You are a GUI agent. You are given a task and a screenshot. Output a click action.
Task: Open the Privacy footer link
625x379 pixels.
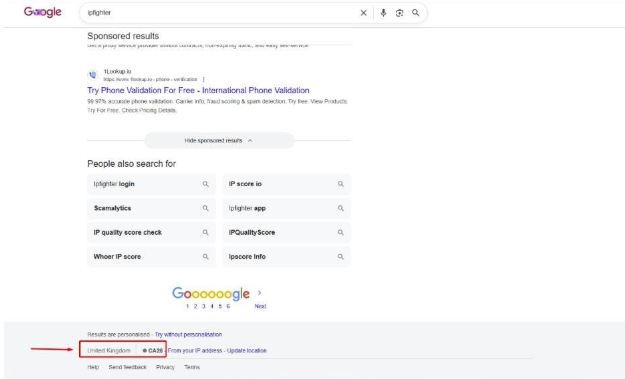tap(165, 367)
